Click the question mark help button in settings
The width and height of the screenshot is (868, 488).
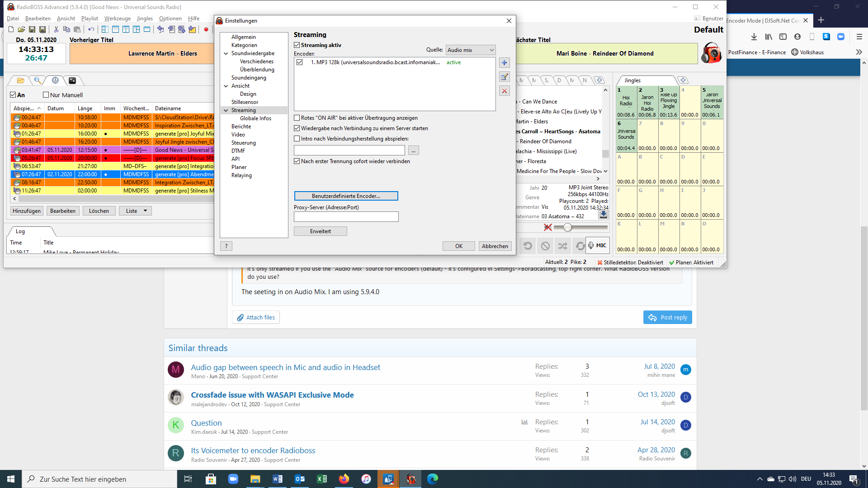226,246
